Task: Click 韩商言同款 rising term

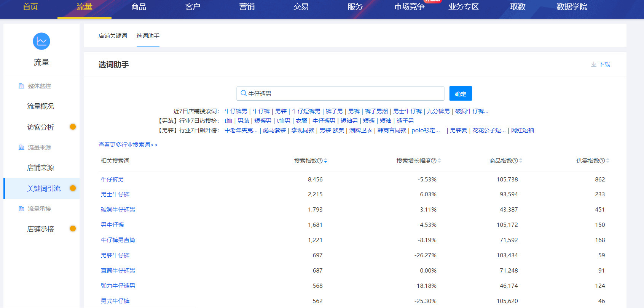Action: pyautogui.click(x=392, y=130)
